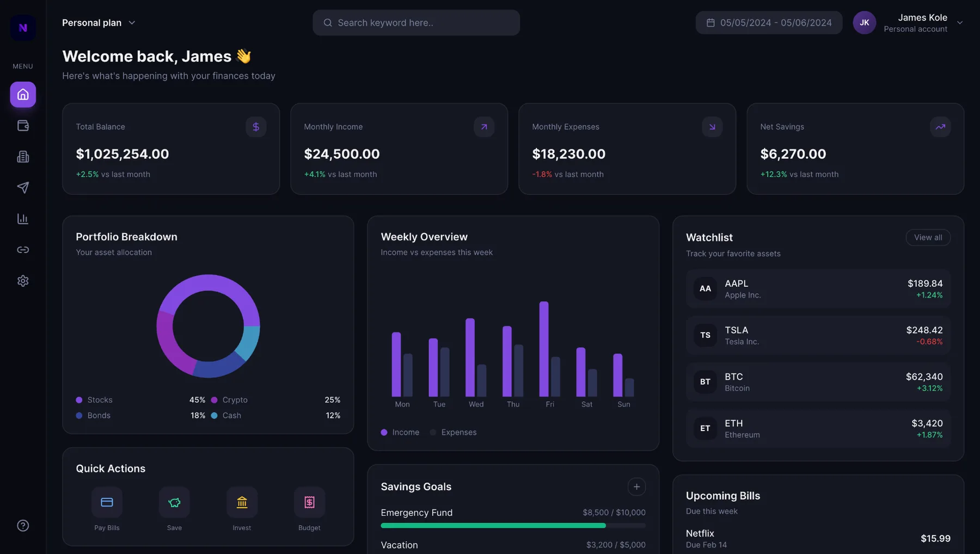Click the Netflix bill amount $15.99

point(935,538)
